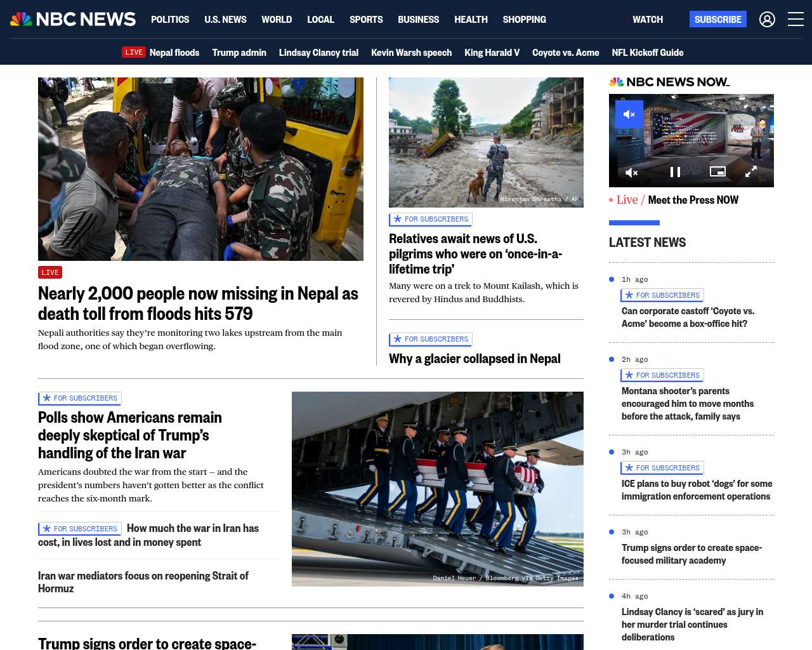Open the Nepal rescue stretcher photo
Screen dimensions: 812x650
pyautogui.click(x=200, y=169)
